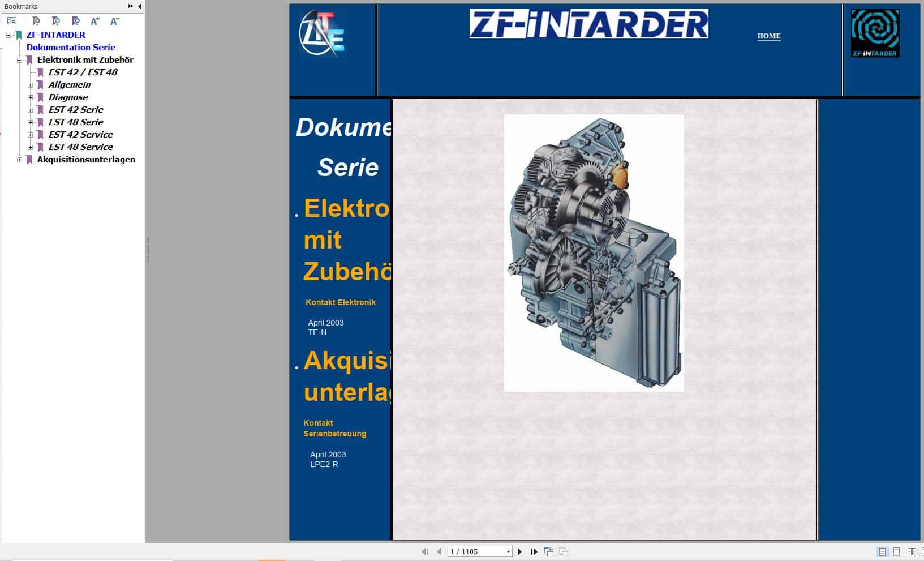924x561 pixels.
Task: Expand the EST 48 Service bookmark
Action: click(x=31, y=147)
